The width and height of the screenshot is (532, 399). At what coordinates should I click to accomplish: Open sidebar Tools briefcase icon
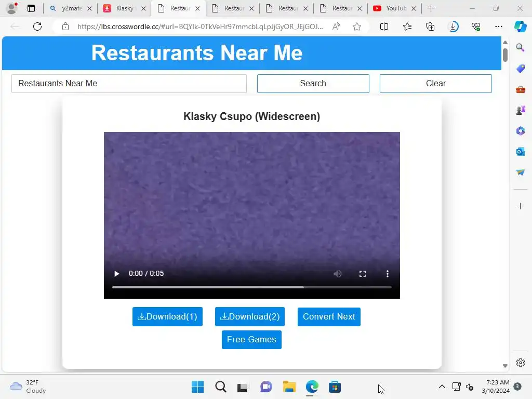click(520, 89)
